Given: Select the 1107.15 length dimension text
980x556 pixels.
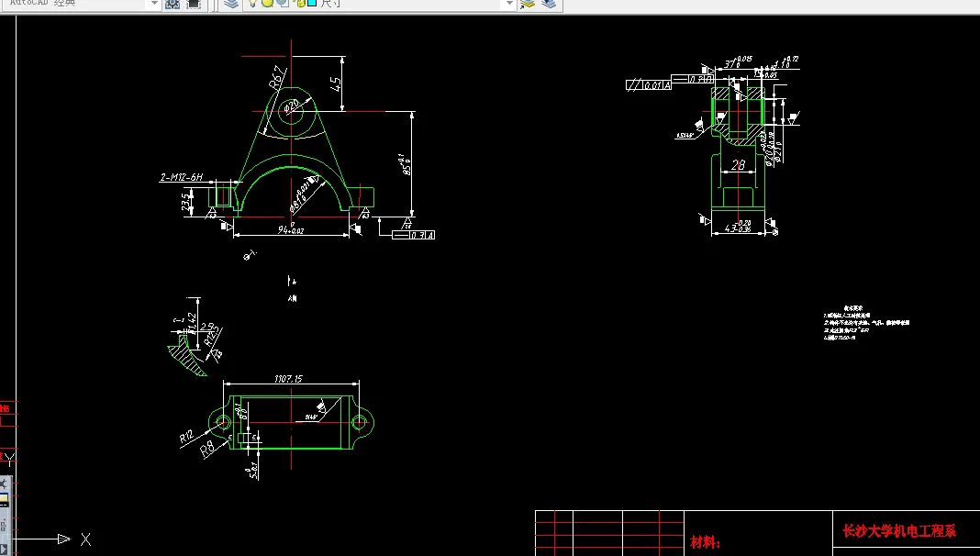Looking at the screenshot, I should click(289, 379).
